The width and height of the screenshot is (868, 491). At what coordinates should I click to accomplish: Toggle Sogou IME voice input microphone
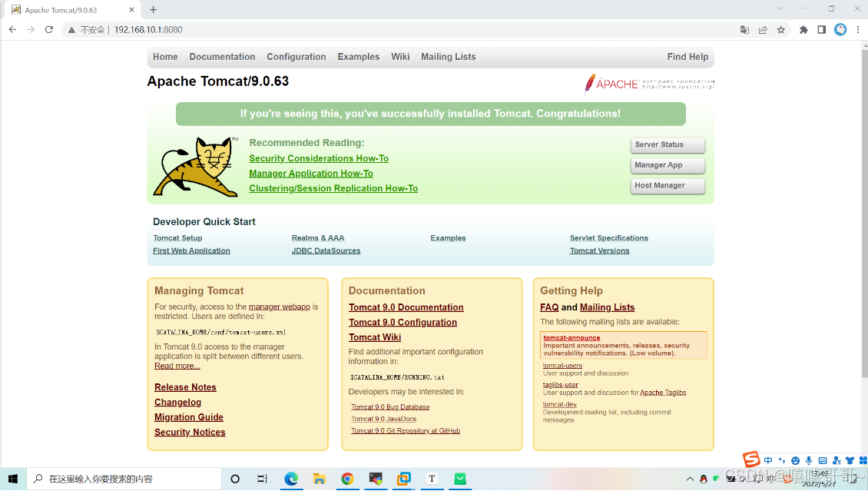[809, 460]
